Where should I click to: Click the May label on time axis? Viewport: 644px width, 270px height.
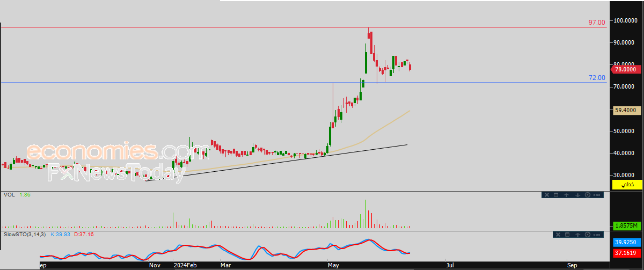(x=333, y=265)
